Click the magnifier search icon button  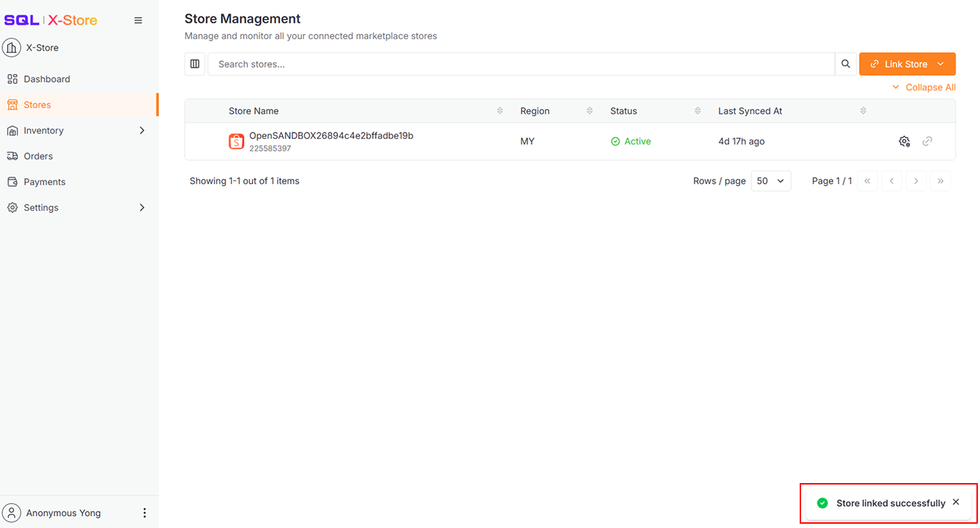click(x=845, y=64)
